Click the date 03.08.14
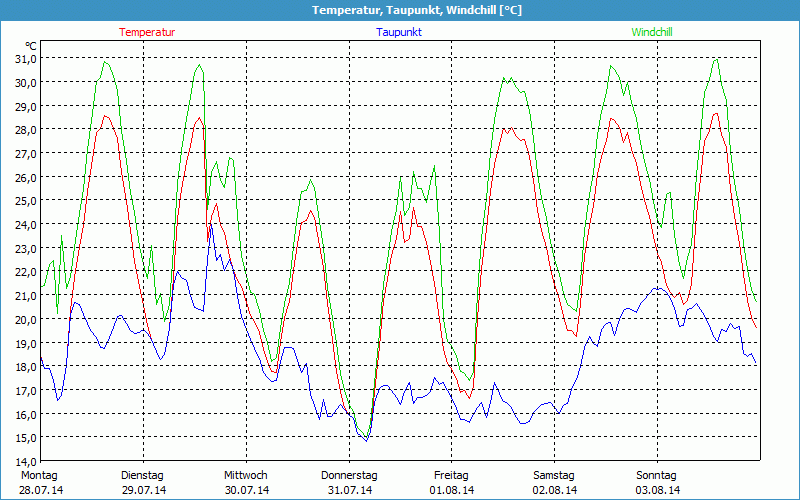Screen dimensions: 800x500 click(x=658, y=490)
